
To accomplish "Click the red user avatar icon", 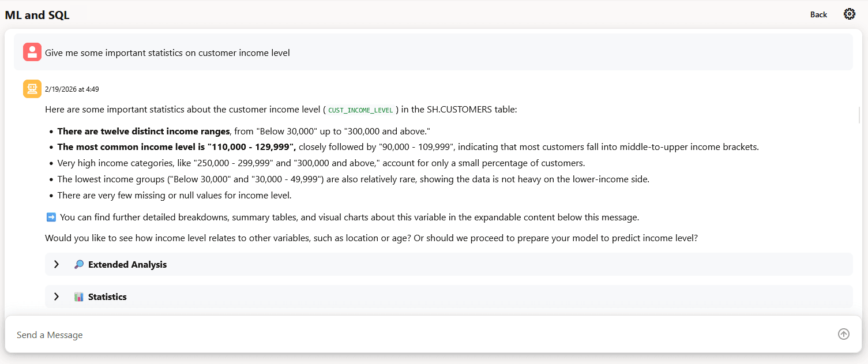I will point(32,52).
